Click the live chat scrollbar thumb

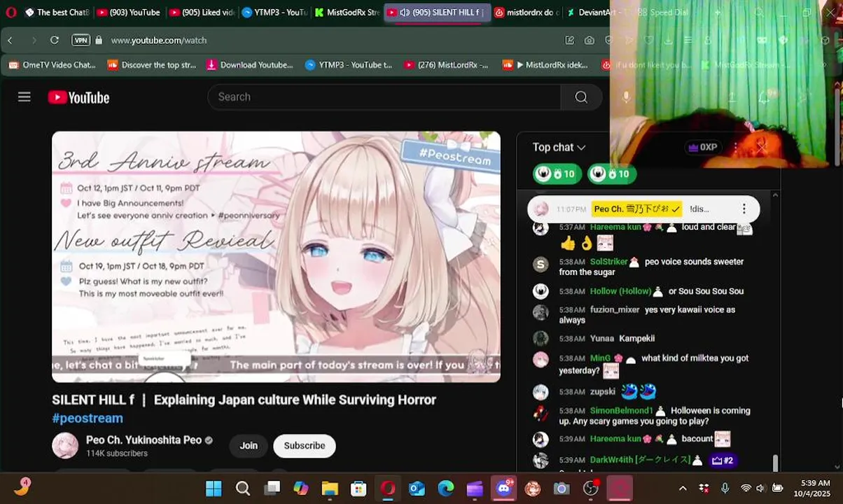tap(774, 463)
